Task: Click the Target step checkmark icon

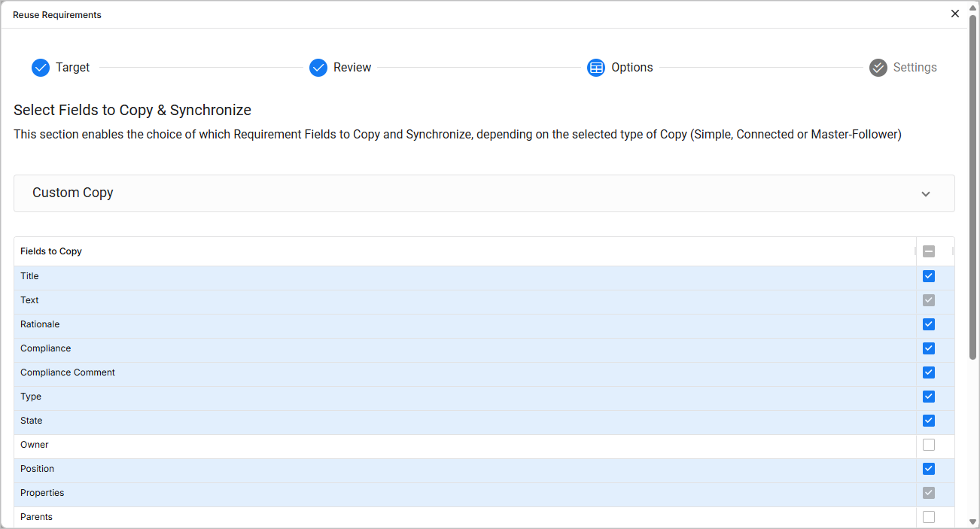Action: (x=41, y=68)
